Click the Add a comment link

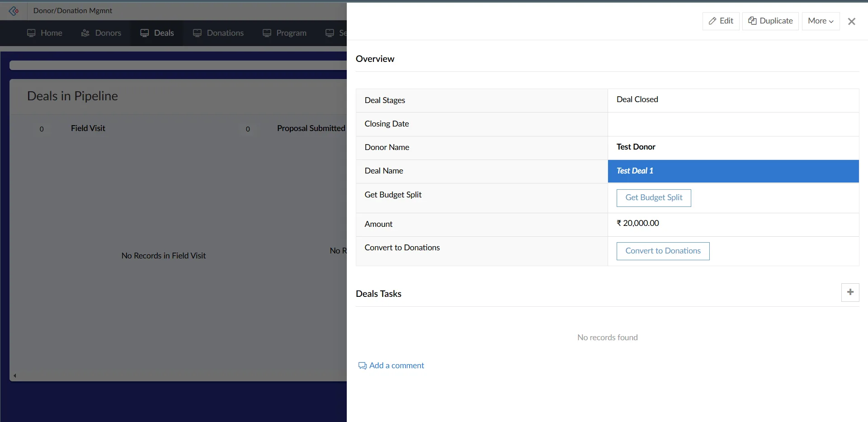tap(391, 366)
